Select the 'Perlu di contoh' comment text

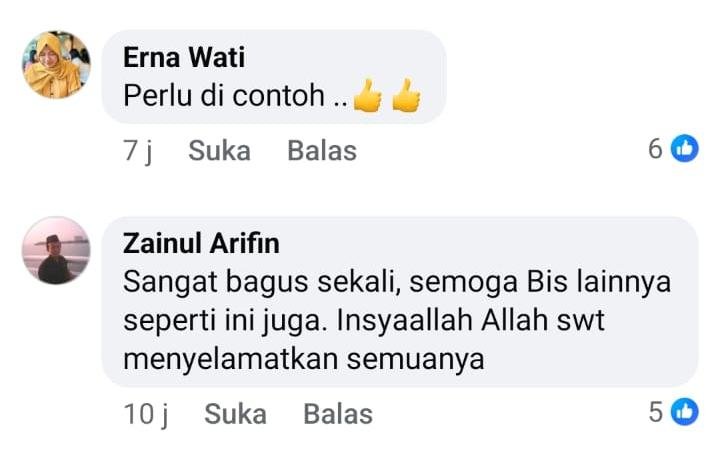point(224,96)
